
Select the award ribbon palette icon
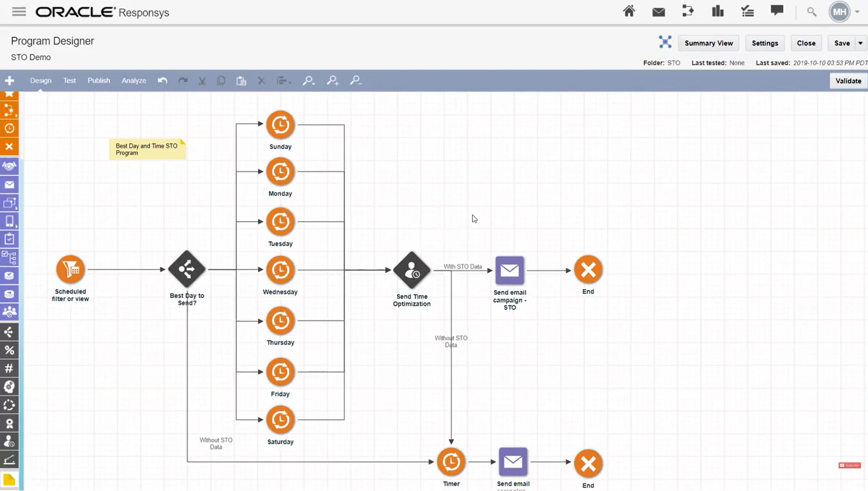tap(9, 424)
